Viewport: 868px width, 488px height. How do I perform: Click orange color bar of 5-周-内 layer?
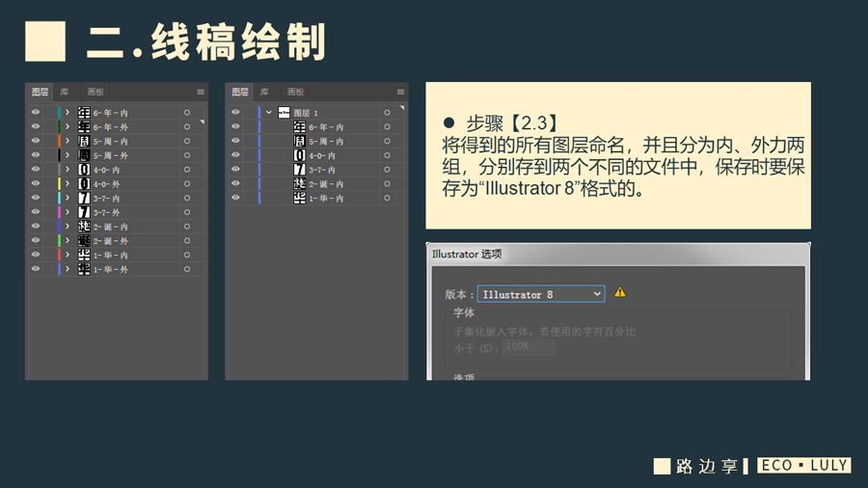pyautogui.click(x=59, y=141)
